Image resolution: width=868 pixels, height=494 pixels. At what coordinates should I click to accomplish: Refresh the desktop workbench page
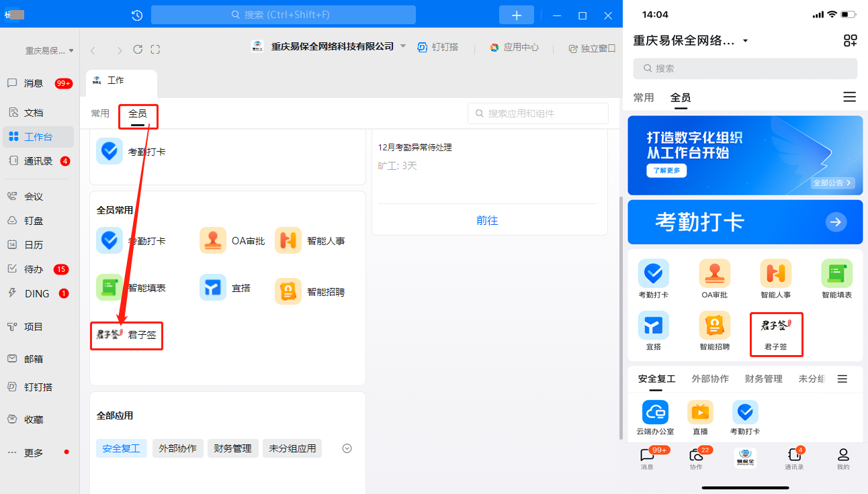pyautogui.click(x=138, y=49)
